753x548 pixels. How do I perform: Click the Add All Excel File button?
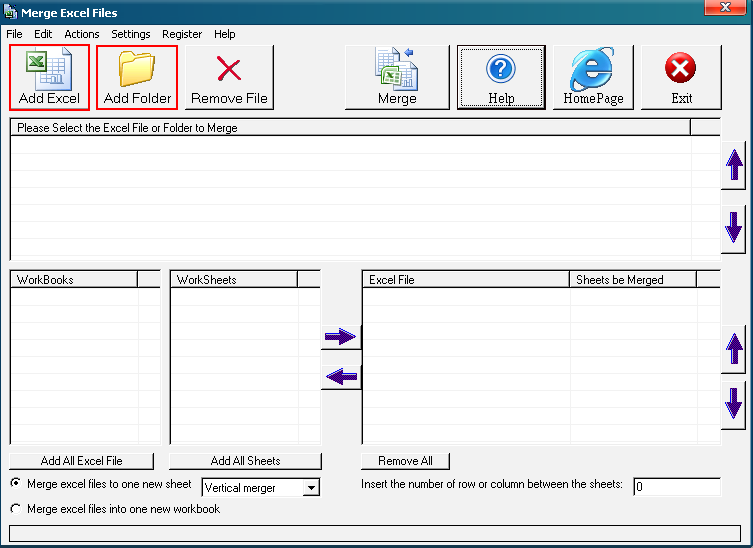click(x=82, y=461)
